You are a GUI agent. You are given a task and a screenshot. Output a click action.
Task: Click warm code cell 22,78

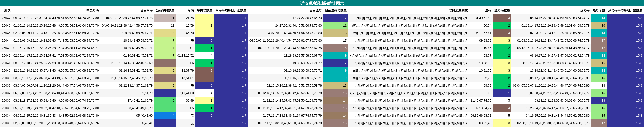[x=487, y=78]
